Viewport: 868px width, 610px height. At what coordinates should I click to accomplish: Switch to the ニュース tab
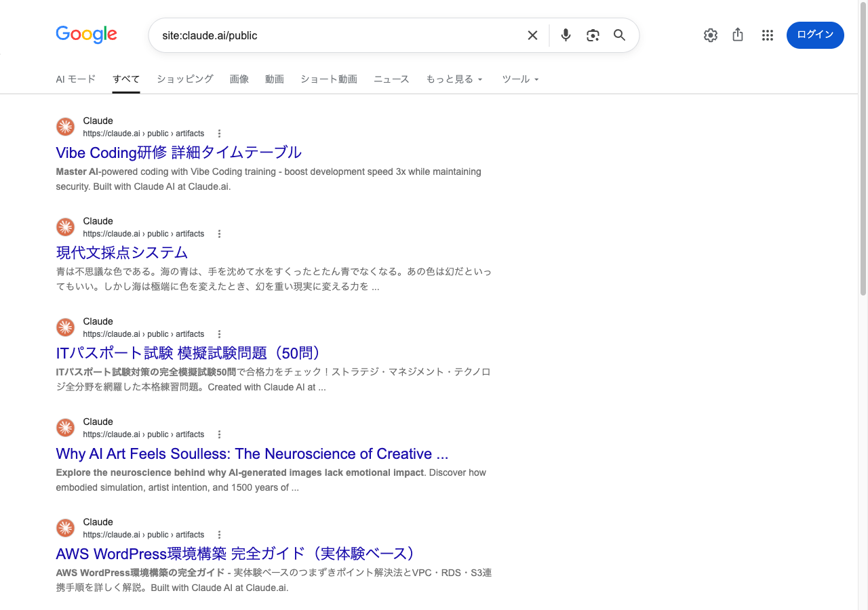point(391,79)
